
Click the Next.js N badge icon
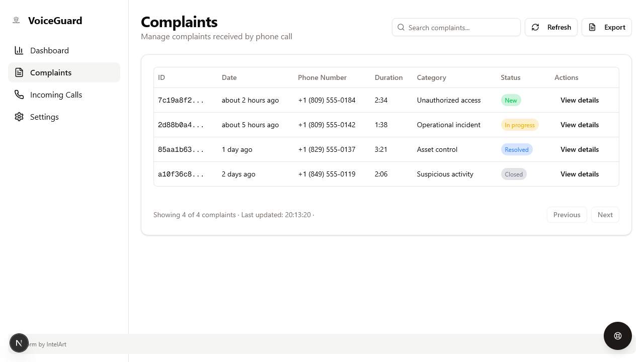pyautogui.click(x=19, y=343)
